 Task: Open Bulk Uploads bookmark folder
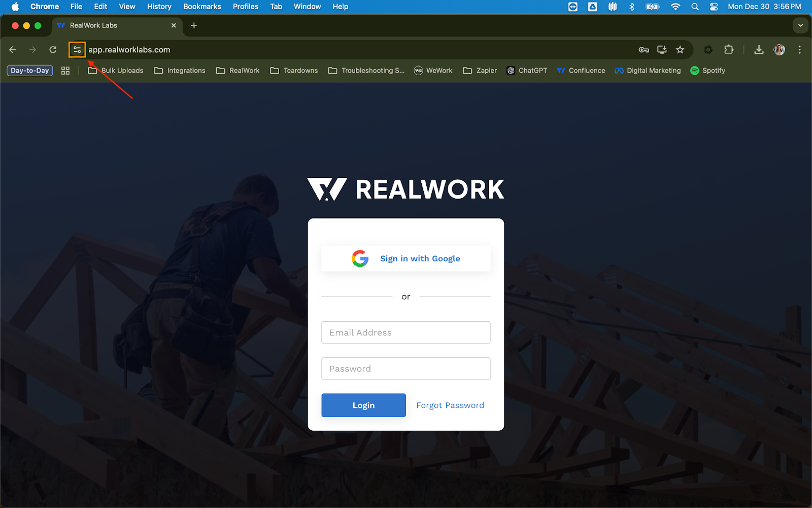(x=116, y=71)
